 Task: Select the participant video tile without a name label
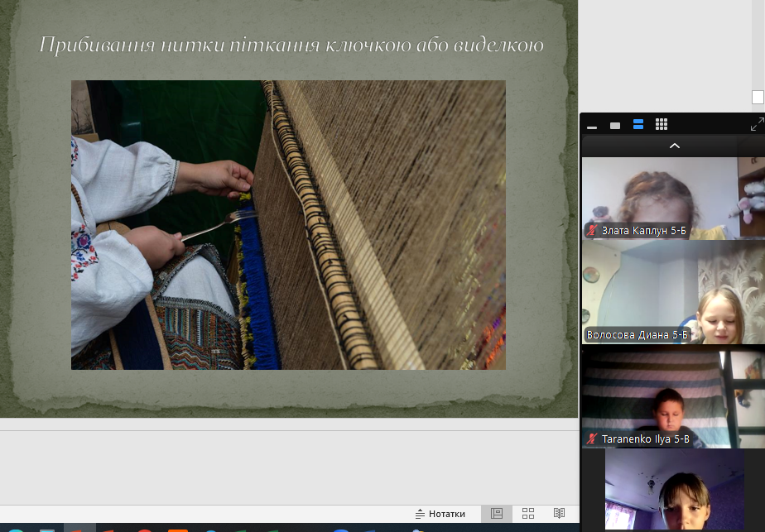(674, 489)
